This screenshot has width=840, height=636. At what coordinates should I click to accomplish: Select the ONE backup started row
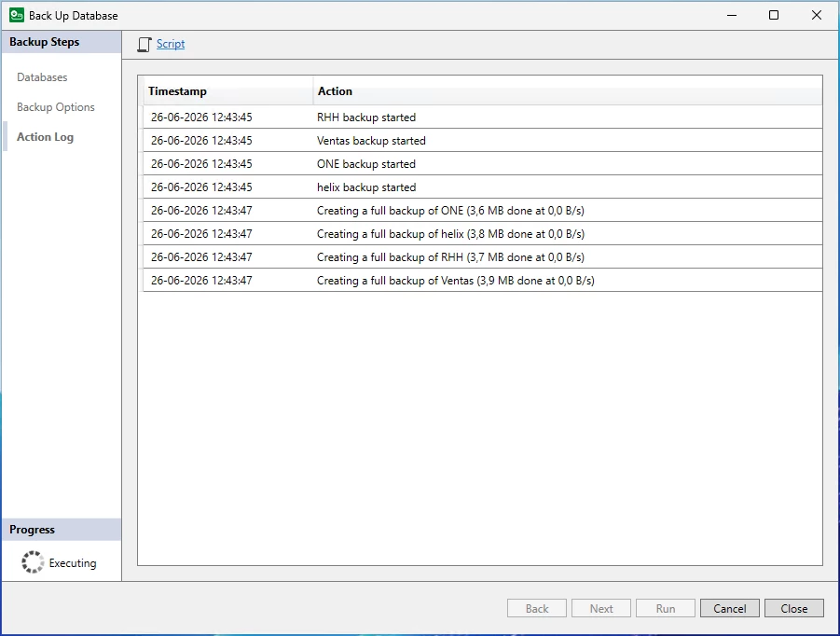pyautogui.click(x=482, y=164)
